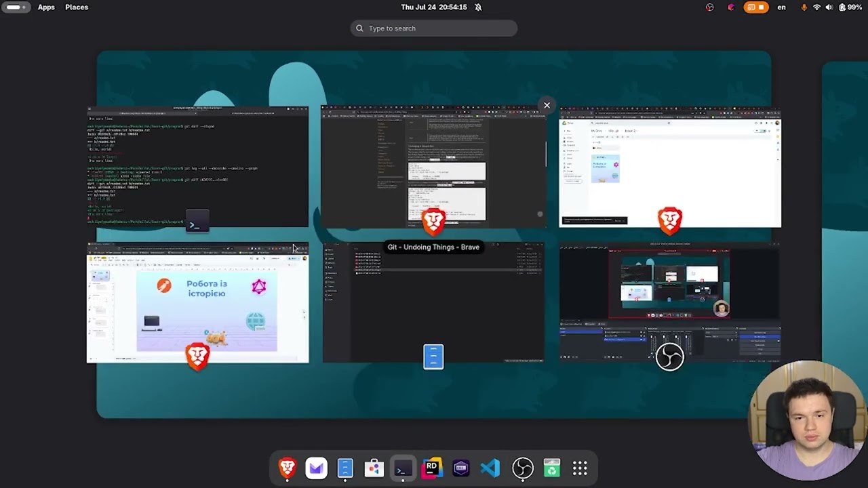Switch to the 'Робота із історією' slides window
This screenshot has height=488, width=868.
(197, 302)
